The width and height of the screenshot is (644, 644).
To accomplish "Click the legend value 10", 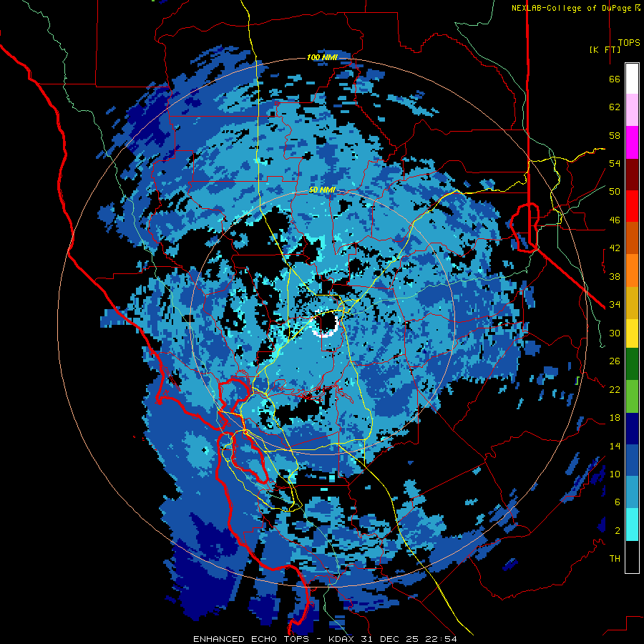I will tap(615, 474).
